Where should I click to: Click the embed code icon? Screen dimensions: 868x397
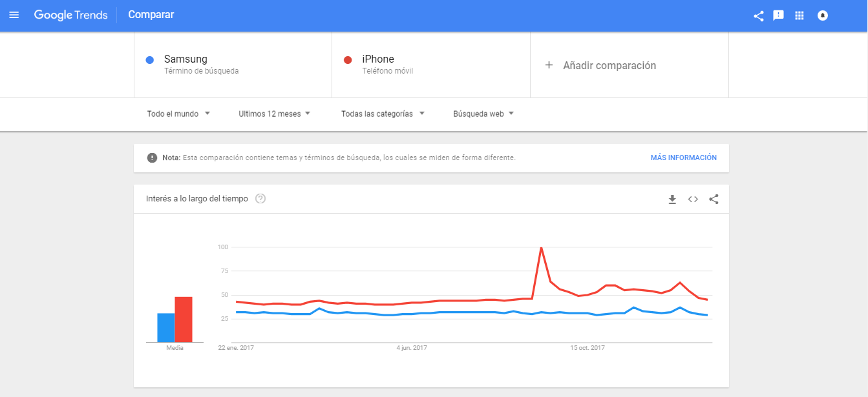(693, 199)
